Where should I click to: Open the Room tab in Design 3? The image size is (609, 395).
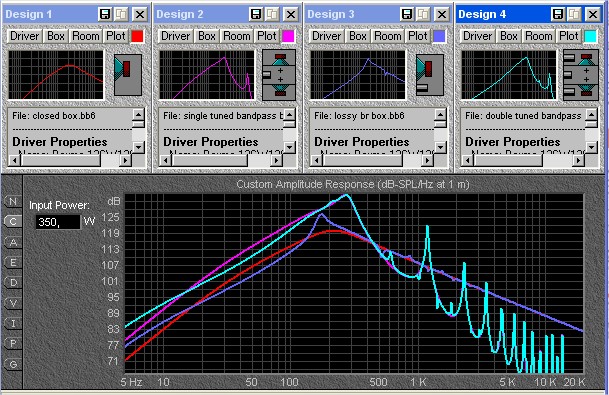[x=387, y=36]
